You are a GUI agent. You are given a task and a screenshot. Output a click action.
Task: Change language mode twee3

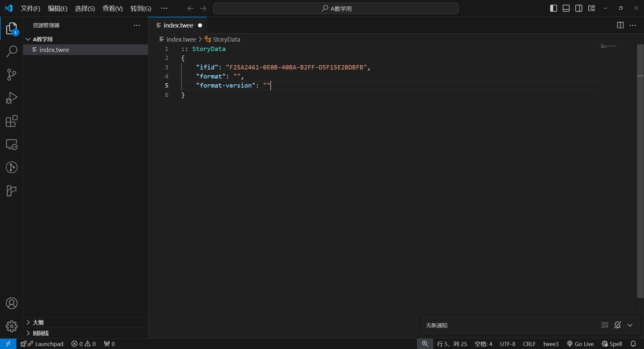tap(551, 344)
